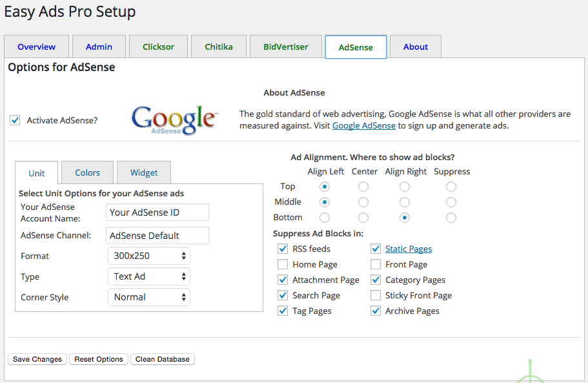Switch to the Colors sub-tab

[x=87, y=172]
